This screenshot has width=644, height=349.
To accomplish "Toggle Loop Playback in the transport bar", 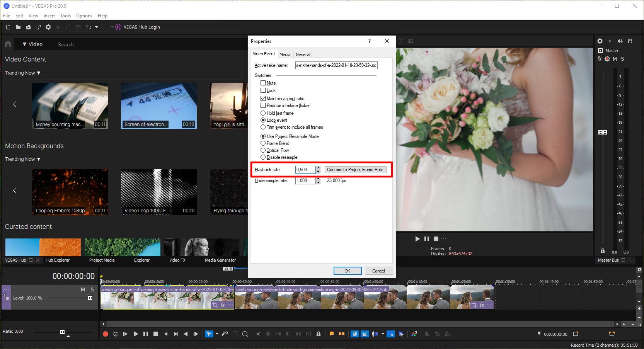I will 116,334.
